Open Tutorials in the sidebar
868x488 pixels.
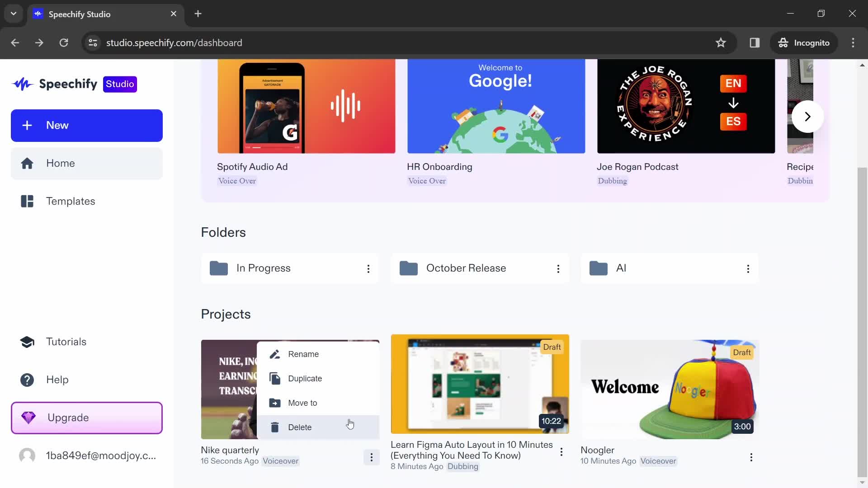(x=87, y=342)
